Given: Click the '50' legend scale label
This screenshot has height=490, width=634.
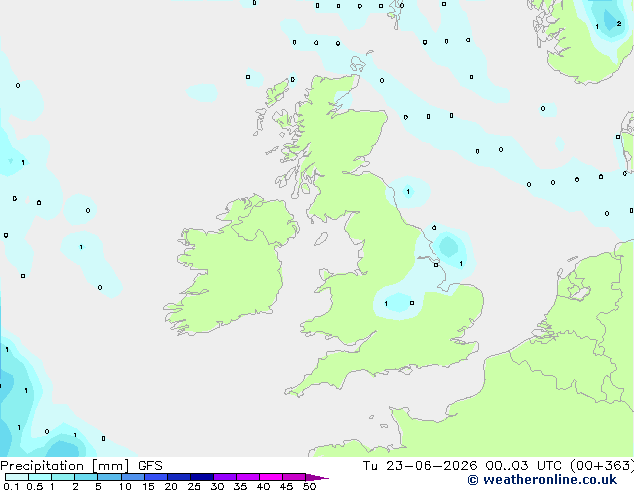Looking at the screenshot, I should pos(309,486).
